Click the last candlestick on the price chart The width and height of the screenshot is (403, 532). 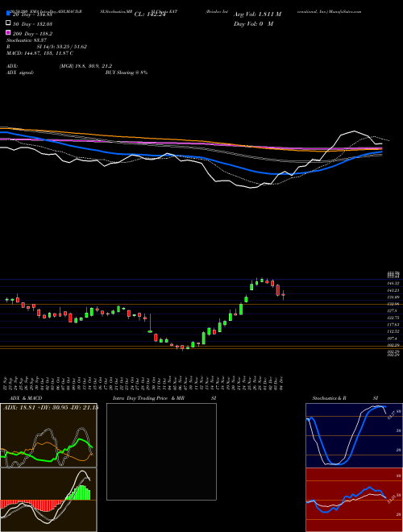pyautogui.click(x=283, y=295)
